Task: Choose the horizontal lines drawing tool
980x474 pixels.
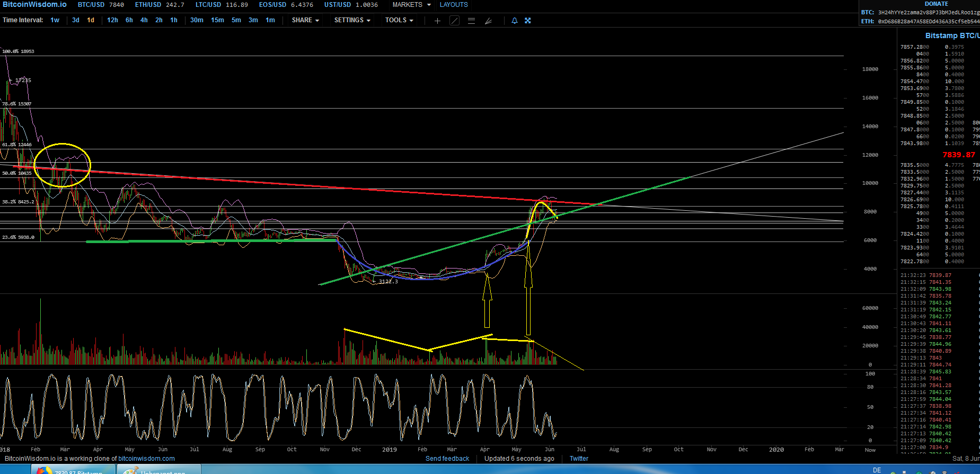Action: tap(471, 21)
